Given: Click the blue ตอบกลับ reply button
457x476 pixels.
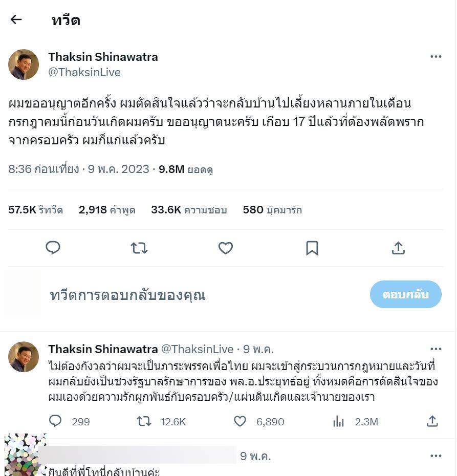Looking at the screenshot, I should tap(405, 294).
